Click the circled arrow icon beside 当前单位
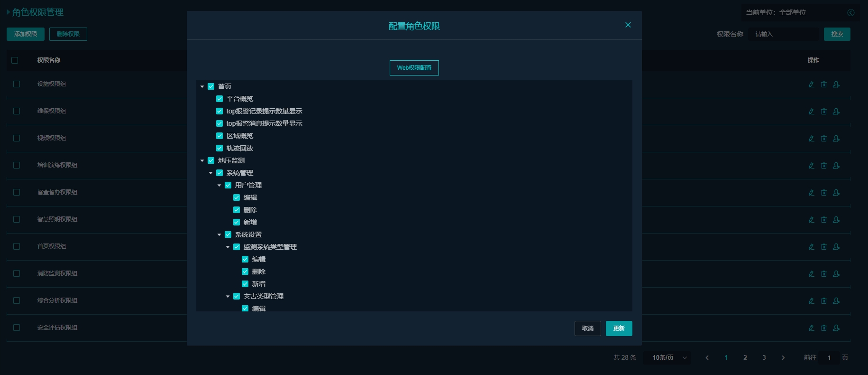 pyautogui.click(x=851, y=13)
